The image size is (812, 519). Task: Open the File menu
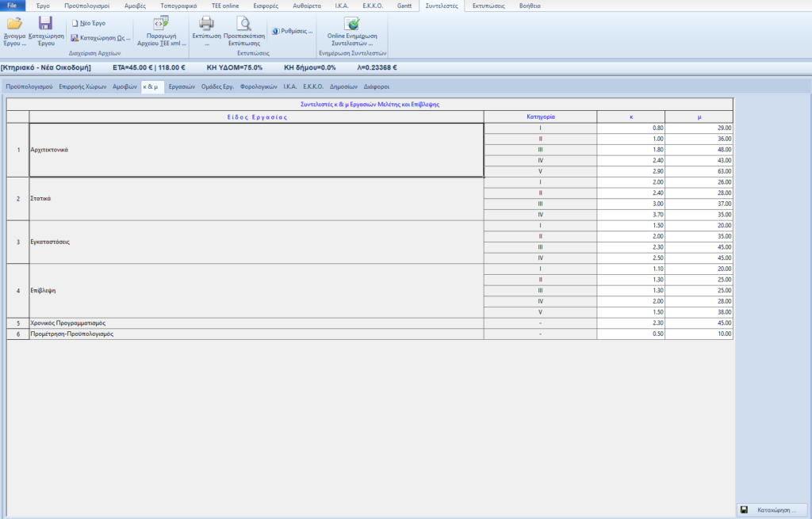click(x=13, y=6)
